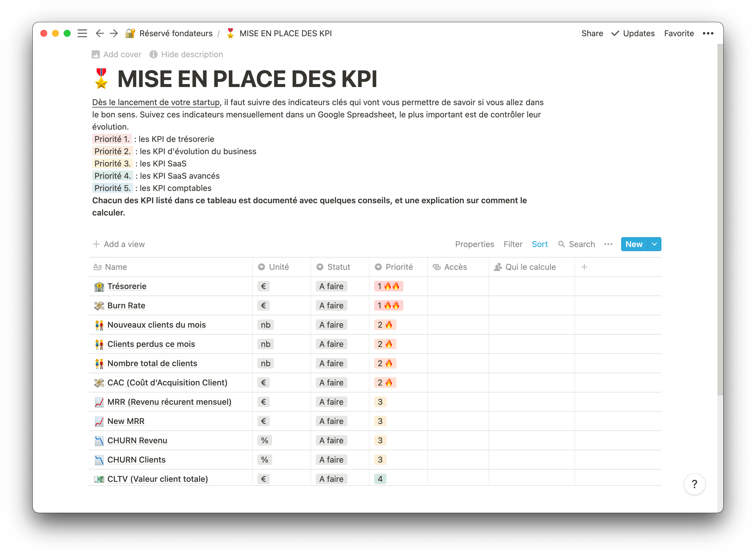Open the Properties menu
Viewport: 756px width, 556px height.
click(474, 244)
